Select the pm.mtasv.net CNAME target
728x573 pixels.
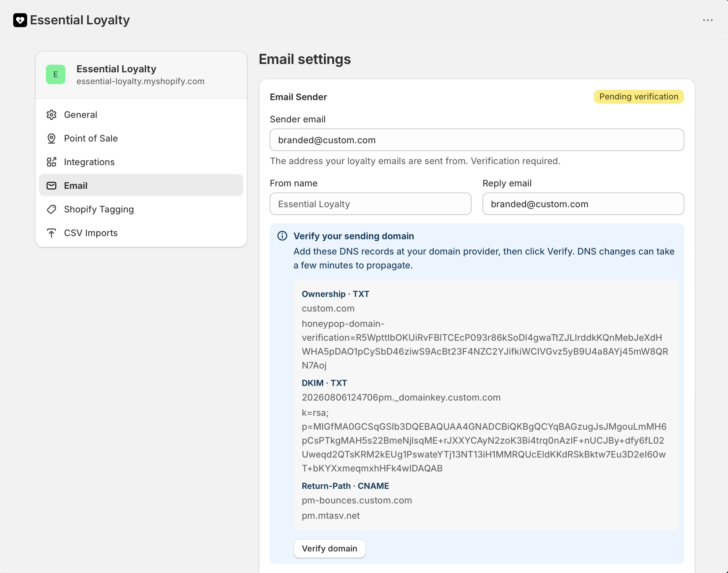[331, 516]
